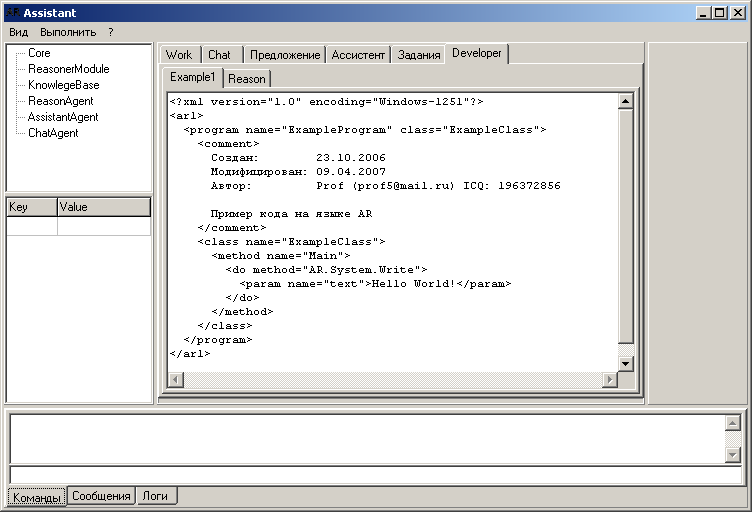The image size is (752, 512).
Task: Click the Assistant app icon in title bar
Action: [x=12, y=13]
